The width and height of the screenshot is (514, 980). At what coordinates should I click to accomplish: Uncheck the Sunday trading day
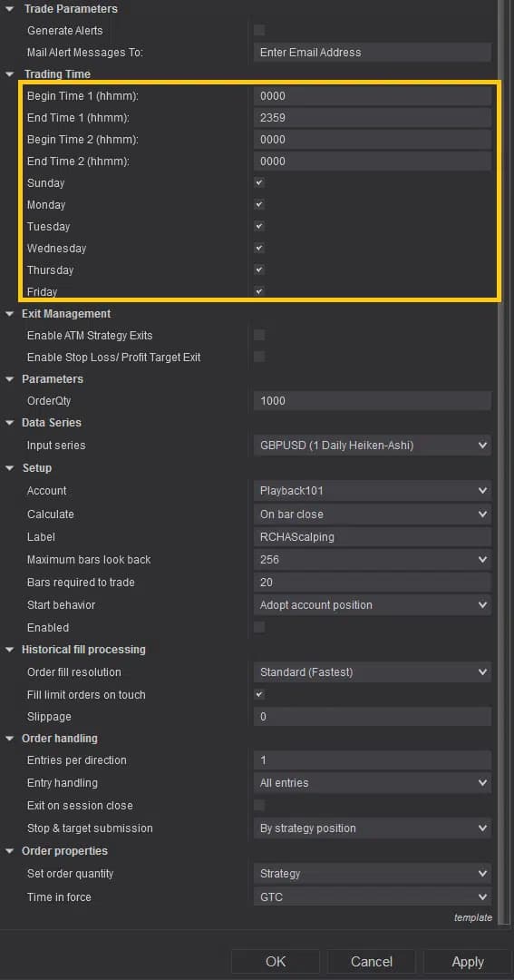pos(259,183)
